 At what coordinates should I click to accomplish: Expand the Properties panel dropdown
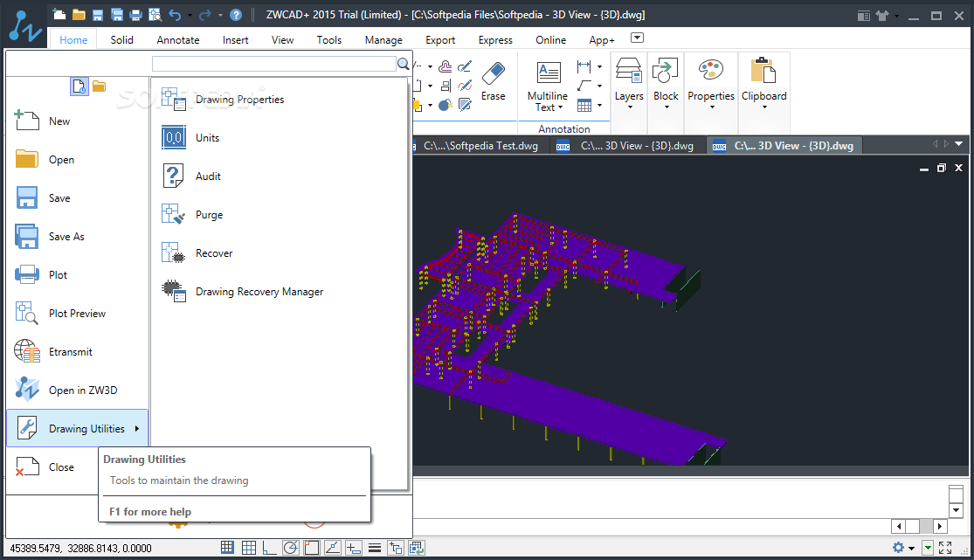pyautogui.click(x=711, y=107)
